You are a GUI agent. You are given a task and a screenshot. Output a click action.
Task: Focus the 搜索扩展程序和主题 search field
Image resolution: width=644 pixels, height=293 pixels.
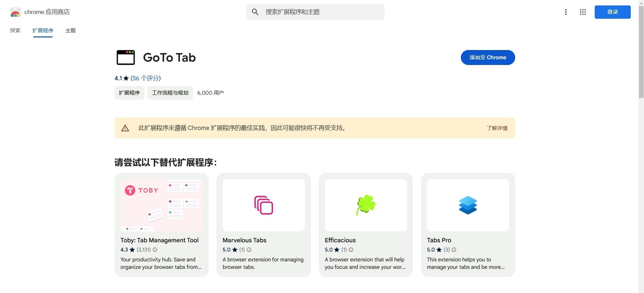click(315, 12)
